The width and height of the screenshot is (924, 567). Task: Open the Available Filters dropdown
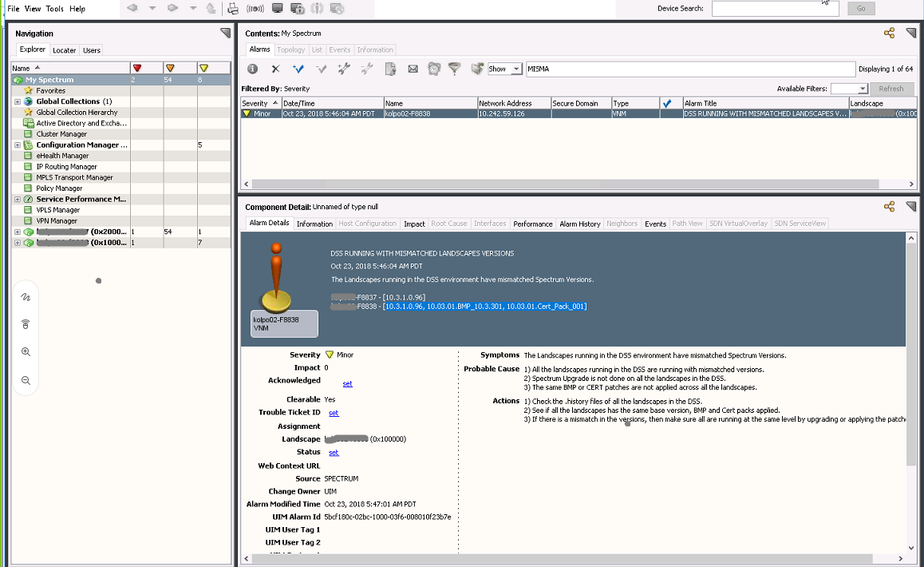point(863,89)
